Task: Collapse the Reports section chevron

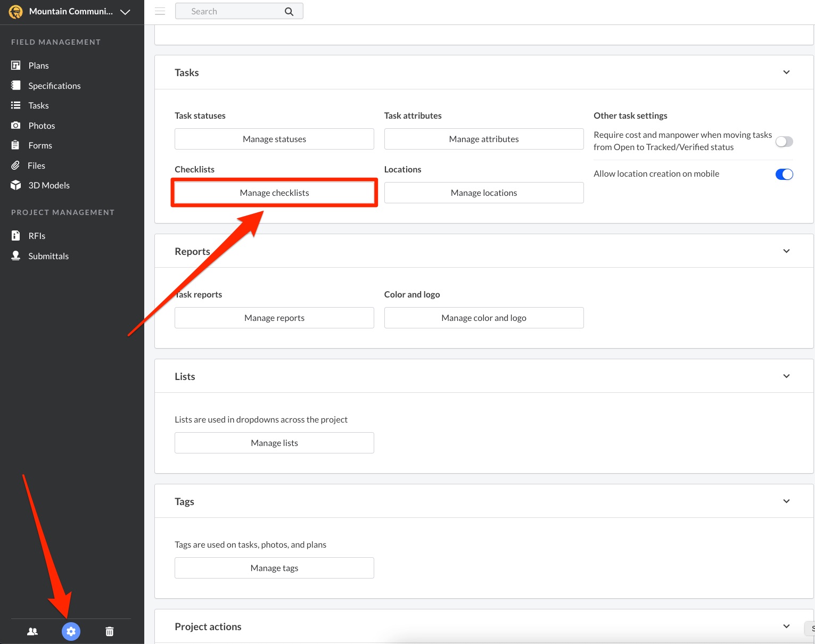Action: point(786,251)
